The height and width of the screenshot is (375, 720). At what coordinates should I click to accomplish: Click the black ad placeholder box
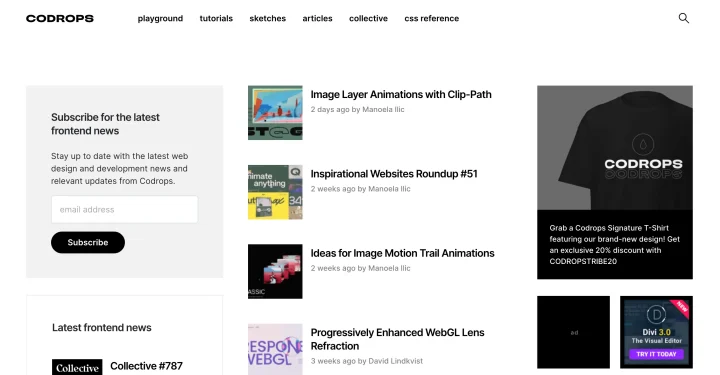tap(574, 332)
